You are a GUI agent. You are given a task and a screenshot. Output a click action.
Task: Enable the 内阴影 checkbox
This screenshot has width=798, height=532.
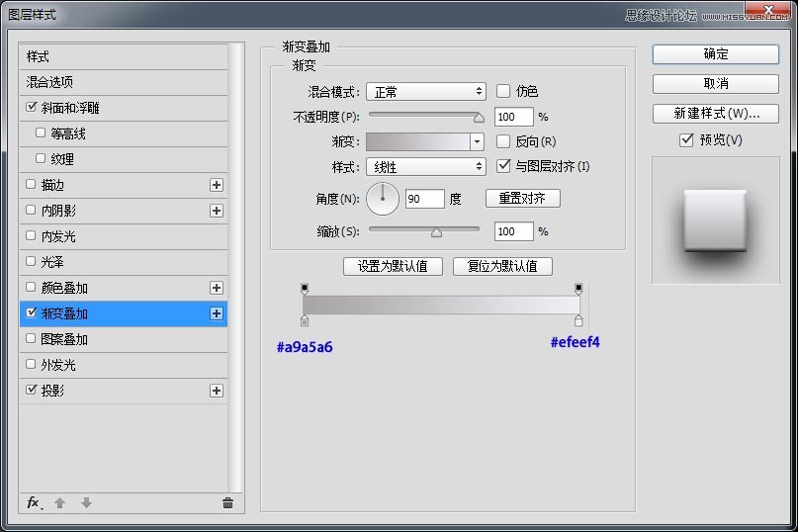click(x=31, y=210)
